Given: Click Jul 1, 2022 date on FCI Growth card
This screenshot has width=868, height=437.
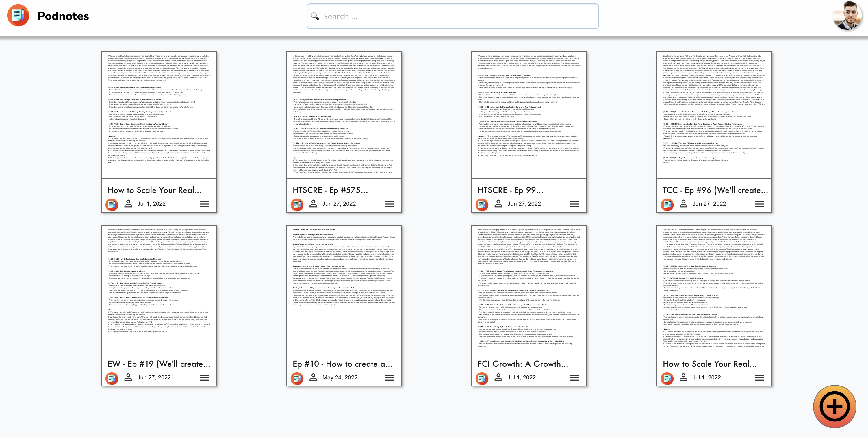Looking at the screenshot, I should point(521,378).
